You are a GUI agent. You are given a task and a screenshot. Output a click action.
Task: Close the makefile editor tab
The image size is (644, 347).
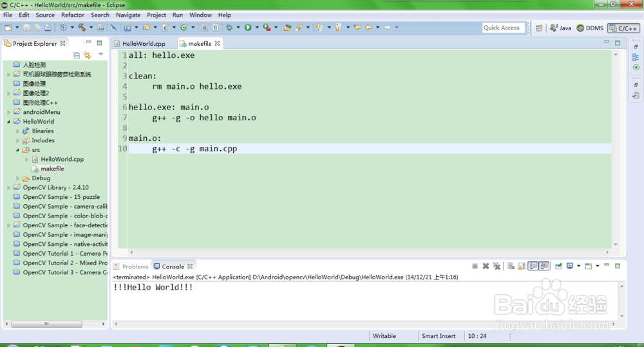click(x=217, y=43)
